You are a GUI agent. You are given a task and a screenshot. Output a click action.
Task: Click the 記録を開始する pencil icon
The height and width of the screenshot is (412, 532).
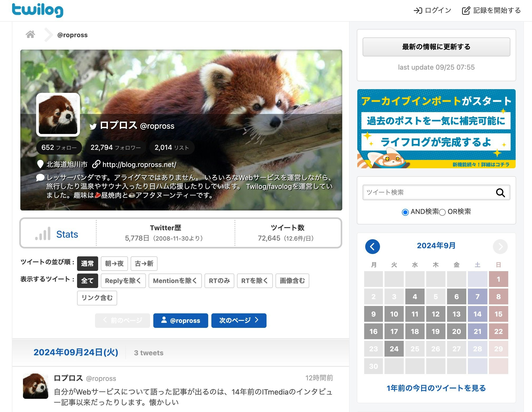pyautogui.click(x=466, y=11)
